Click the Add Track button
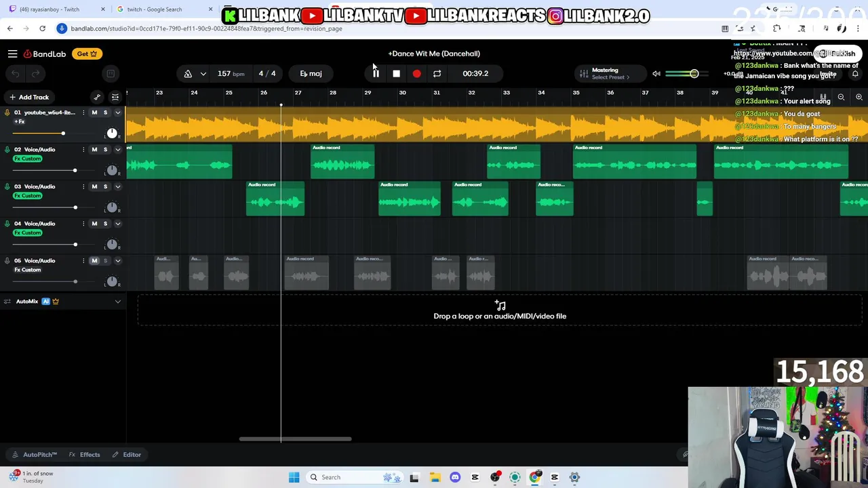Screen dimensions: 868x488 28,97
